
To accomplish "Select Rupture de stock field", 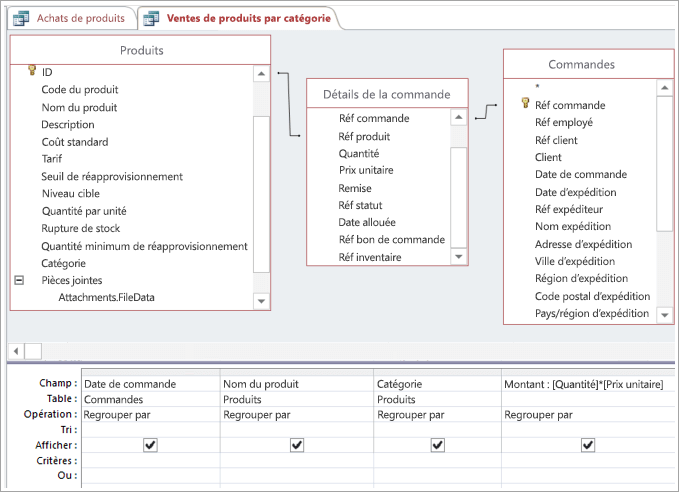I will [x=81, y=228].
